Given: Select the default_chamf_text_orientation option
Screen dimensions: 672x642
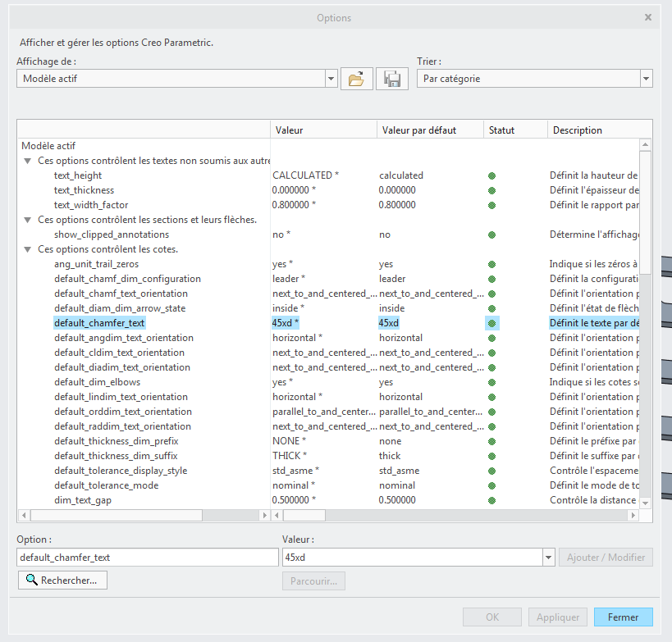Looking at the screenshot, I should coord(121,294).
